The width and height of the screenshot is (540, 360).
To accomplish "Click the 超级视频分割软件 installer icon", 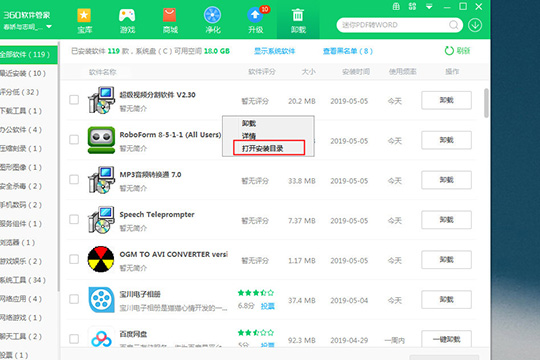I will [x=101, y=100].
